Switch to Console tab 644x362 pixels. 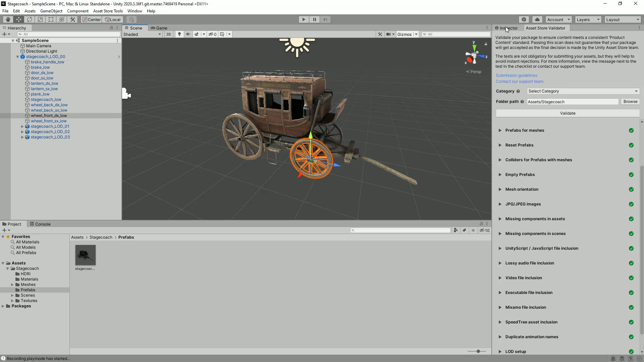click(40, 224)
